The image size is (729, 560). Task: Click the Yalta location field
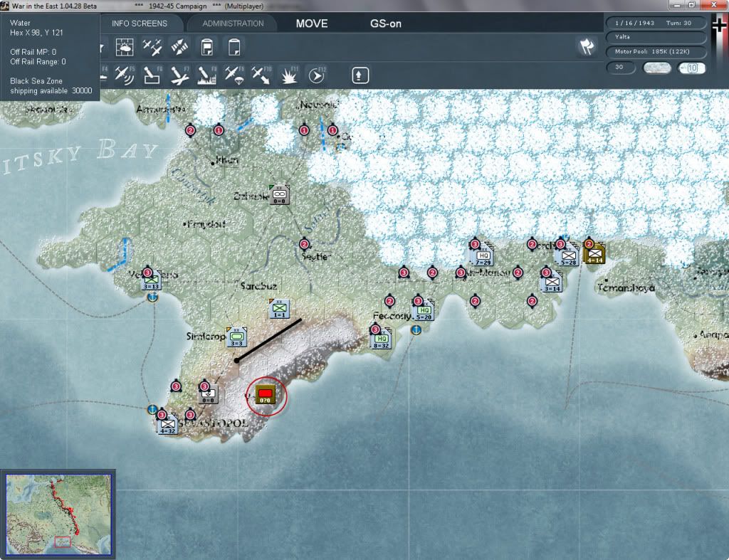[x=656, y=37]
